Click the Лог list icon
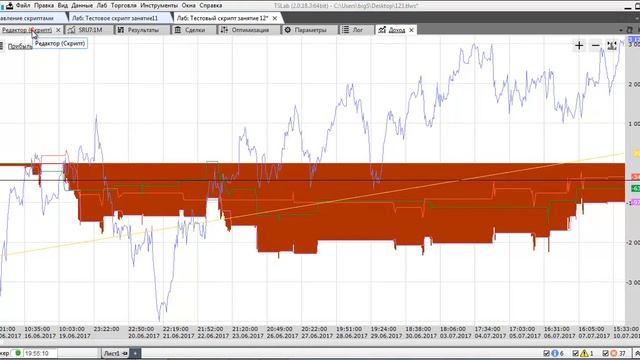This screenshot has width=640, height=360. point(345,30)
